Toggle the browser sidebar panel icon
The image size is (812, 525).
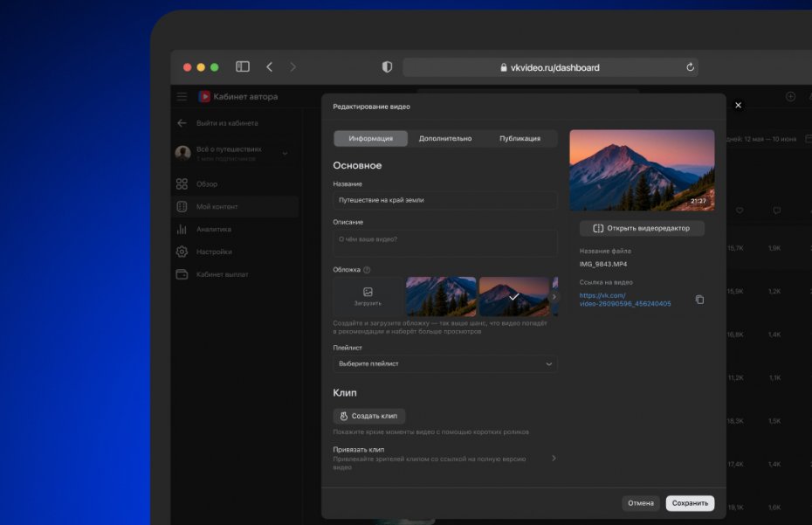(x=243, y=67)
